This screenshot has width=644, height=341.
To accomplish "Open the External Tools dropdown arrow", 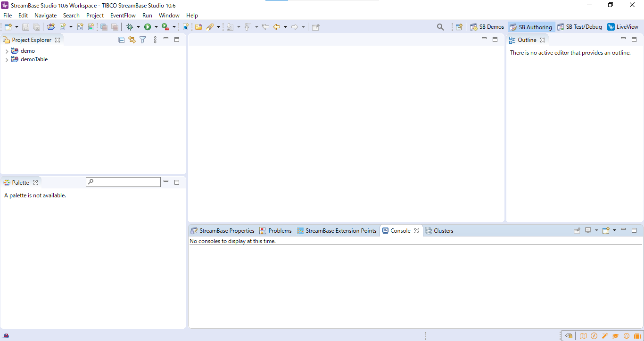I will coord(174,27).
